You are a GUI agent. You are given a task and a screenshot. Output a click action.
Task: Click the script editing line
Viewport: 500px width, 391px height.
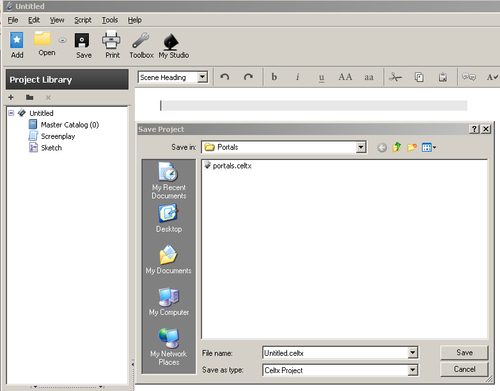pyautogui.click(x=313, y=105)
